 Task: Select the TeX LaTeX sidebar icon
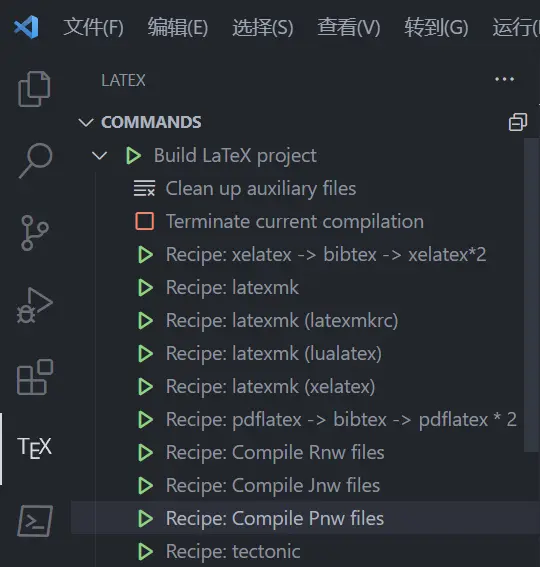coord(35,448)
